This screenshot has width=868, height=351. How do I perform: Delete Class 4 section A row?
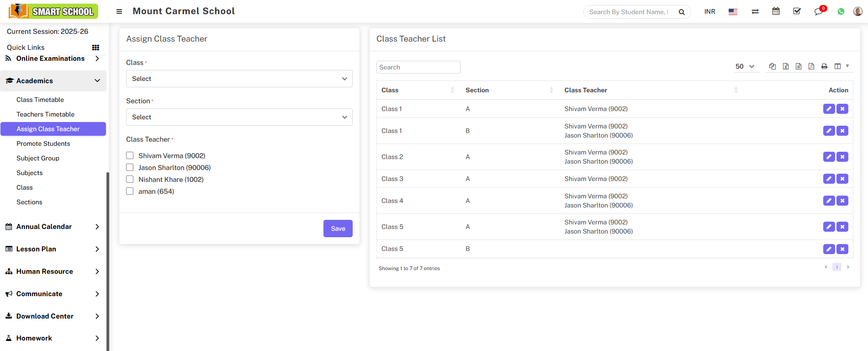click(x=842, y=201)
